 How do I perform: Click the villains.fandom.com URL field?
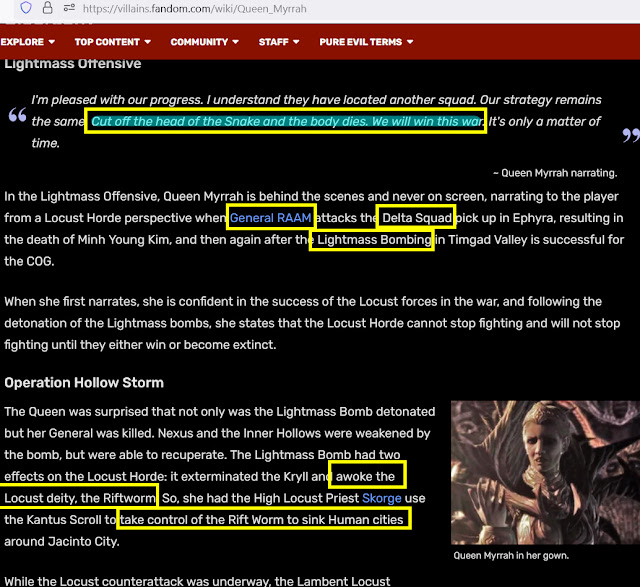click(x=194, y=9)
